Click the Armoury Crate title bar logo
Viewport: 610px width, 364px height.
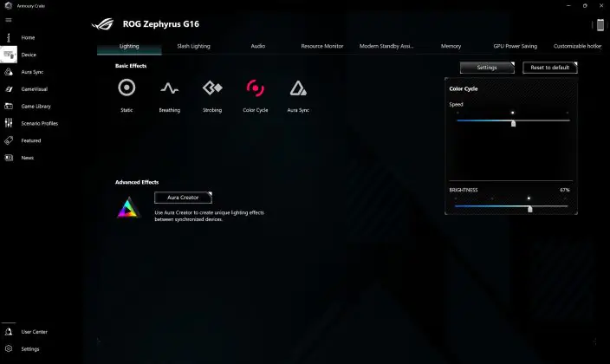(x=8, y=6)
